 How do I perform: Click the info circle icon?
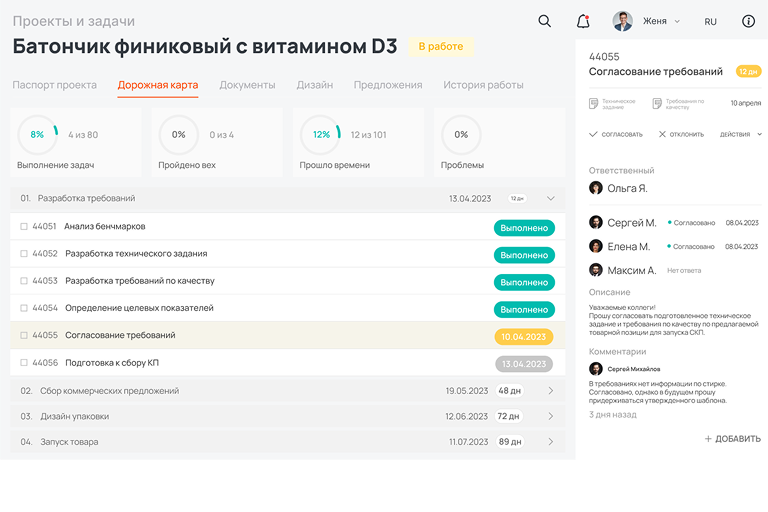point(748,21)
